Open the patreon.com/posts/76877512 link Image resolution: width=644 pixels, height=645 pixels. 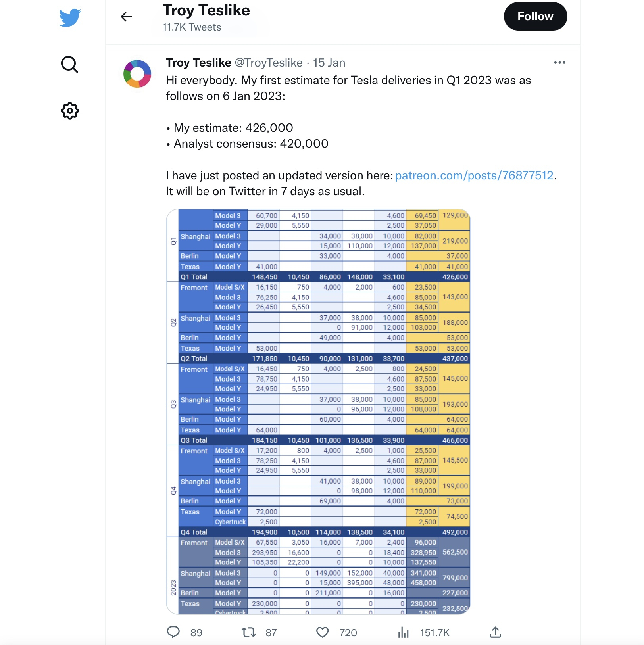[x=474, y=175]
